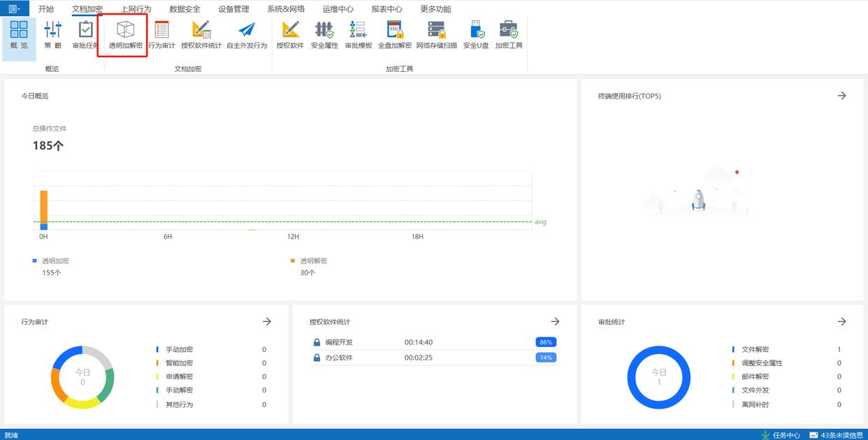Viewport: 868px width, 440px height.
Task: Open the application menu dropdown at top-left
Action: click(14, 9)
